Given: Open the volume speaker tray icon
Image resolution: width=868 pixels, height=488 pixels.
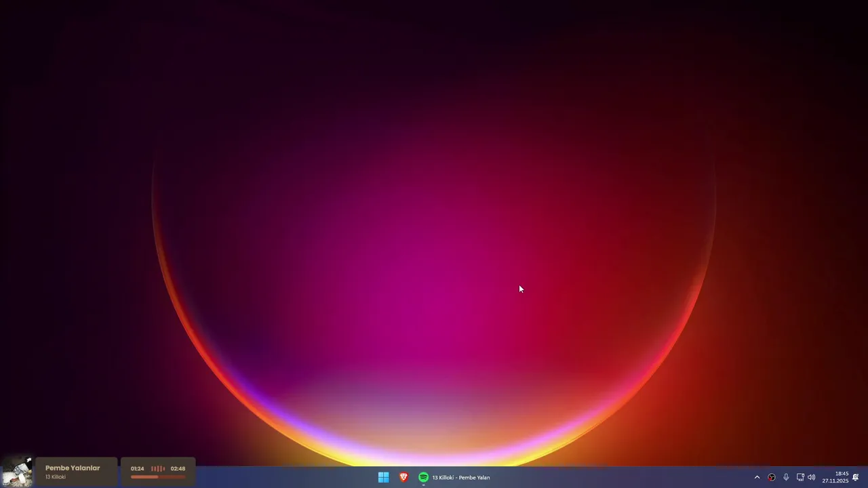Looking at the screenshot, I should (812, 477).
